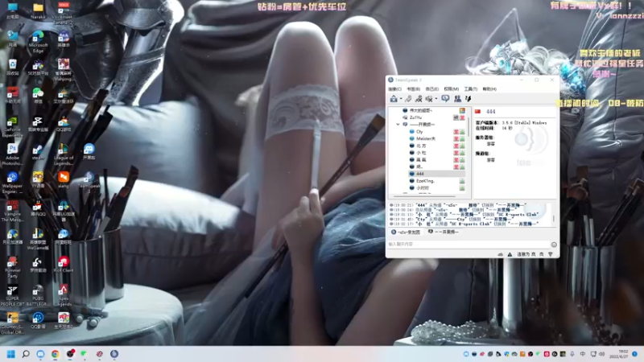Click the China flag in user info panel
This screenshot has height=362, width=644.
[477, 112]
